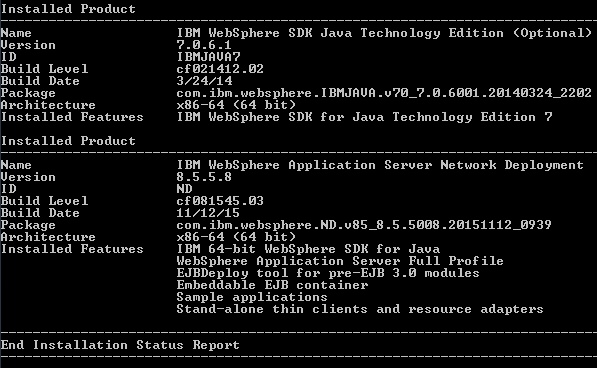Select 'IBM WebSphere Application Server Network Deployment' name
This screenshot has height=368, width=597.
[x=380, y=165]
